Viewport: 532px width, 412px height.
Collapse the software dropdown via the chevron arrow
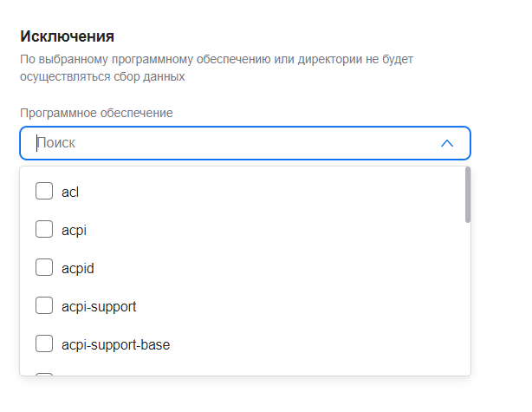[x=447, y=143]
